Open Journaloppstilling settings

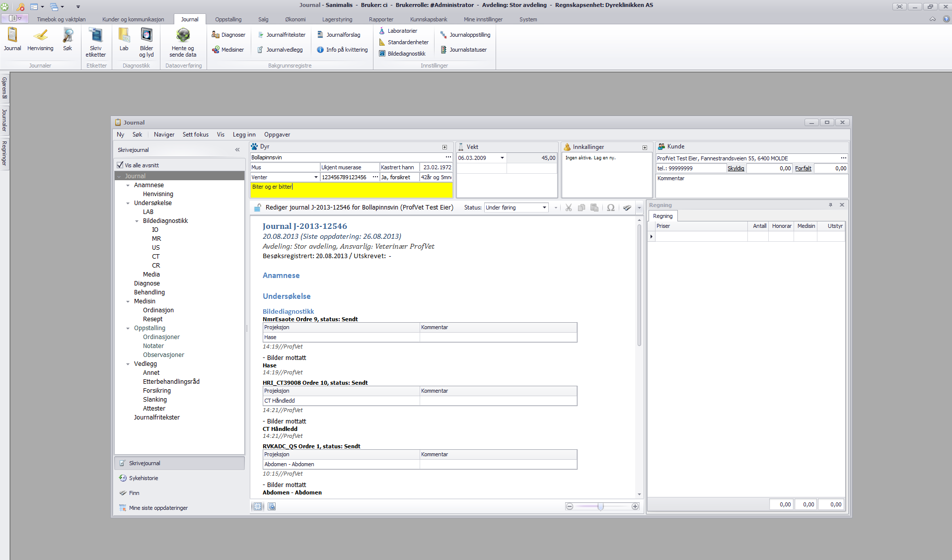tap(465, 35)
